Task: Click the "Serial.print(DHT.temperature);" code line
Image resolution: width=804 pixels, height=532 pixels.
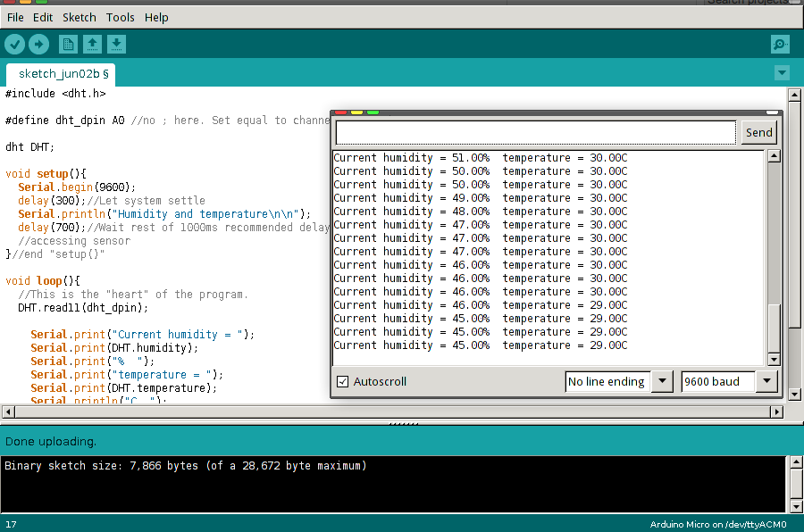Action: click(x=124, y=388)
